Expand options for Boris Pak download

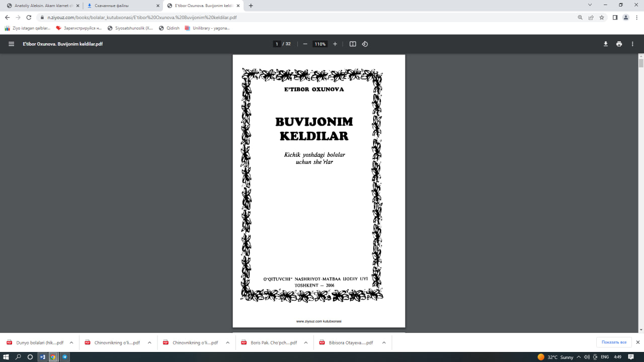click(x=305, y=342)
